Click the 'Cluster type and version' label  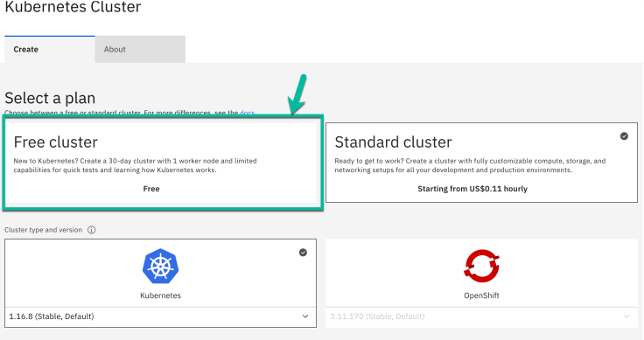pyautogui.click(x=44, y=230)
